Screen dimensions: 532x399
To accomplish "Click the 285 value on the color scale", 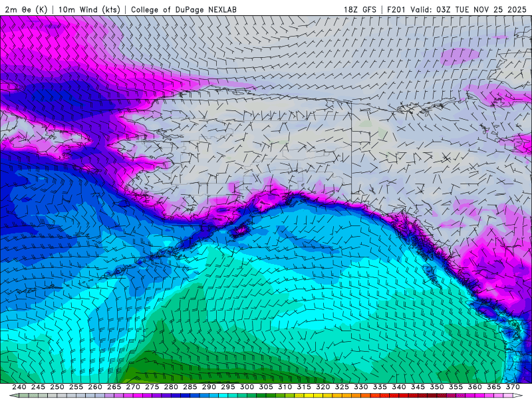I will click(190, 387).
